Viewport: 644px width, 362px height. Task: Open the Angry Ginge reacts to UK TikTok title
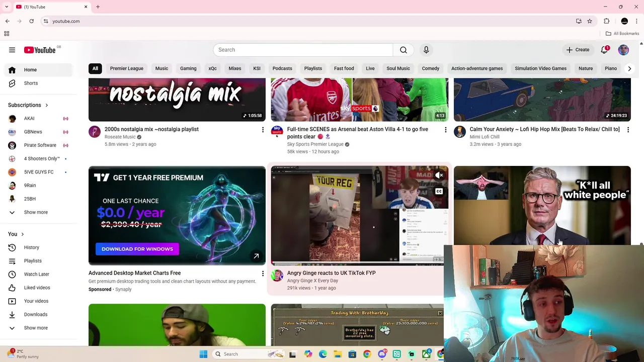coord(331,273)
